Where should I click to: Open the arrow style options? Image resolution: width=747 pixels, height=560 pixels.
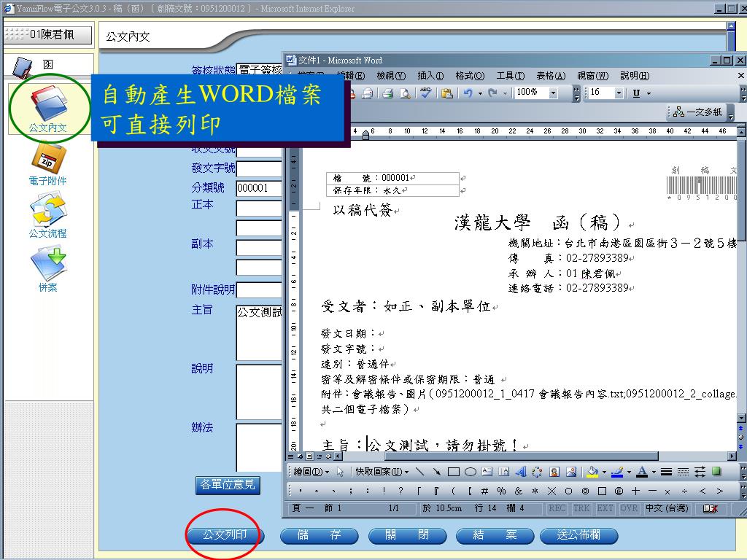(700, 472)
